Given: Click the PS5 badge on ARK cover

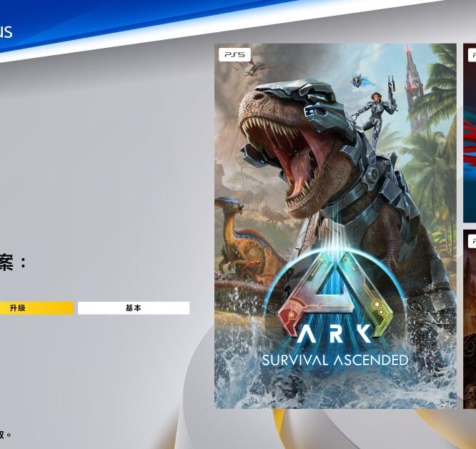Looking at the screenshot, I should point(234,54).
